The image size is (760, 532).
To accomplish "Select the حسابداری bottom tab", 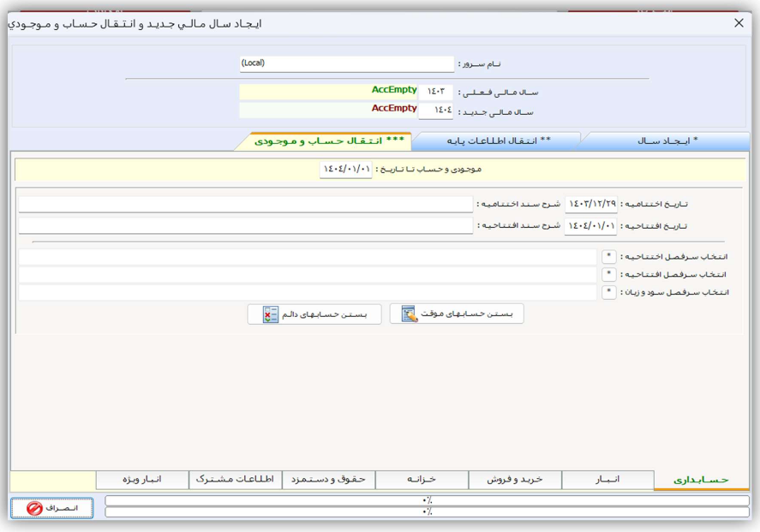I will click(x=701, y=480).
